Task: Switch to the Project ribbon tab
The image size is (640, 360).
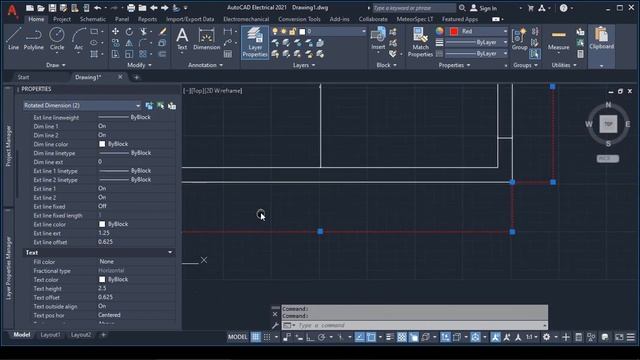Action: [x=62, y=19]
